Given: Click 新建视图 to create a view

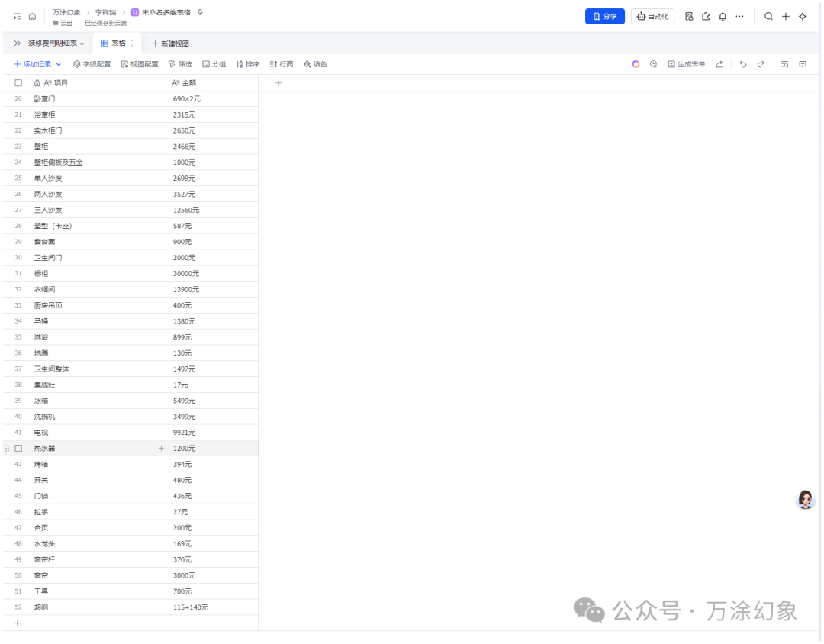Looking at the screenshot, I should [x=170, y=43].
